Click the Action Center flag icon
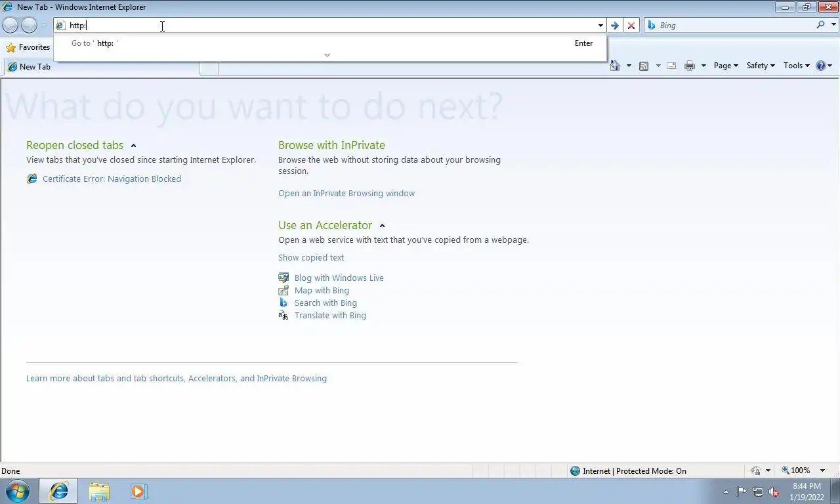This screenshot has width=840, height=504. point(742,491)
